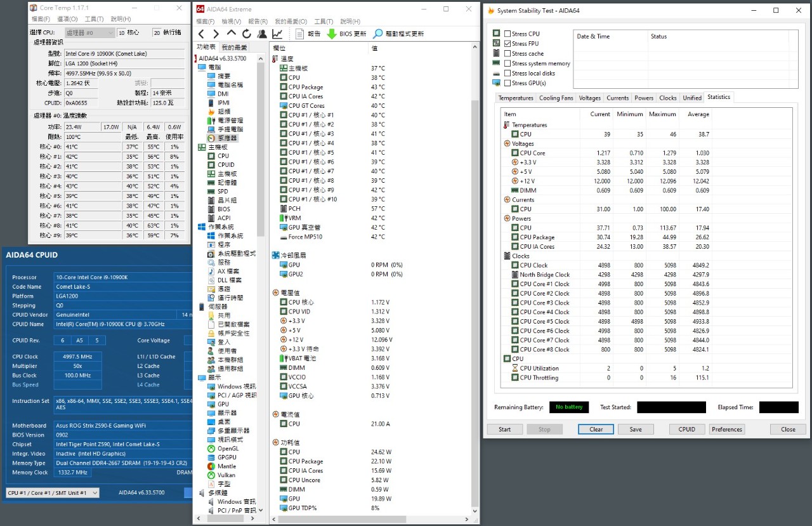Select 電源管理 in the navigation tree
This screenshot has height=526, width=812.
(x=230, y=120)
